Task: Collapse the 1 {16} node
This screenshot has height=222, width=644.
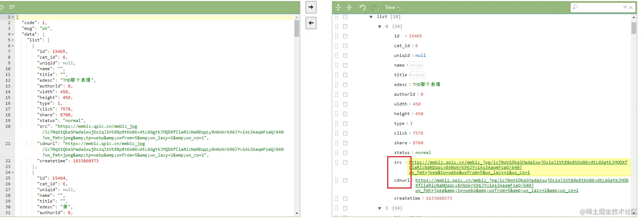Action: point(380,208)
